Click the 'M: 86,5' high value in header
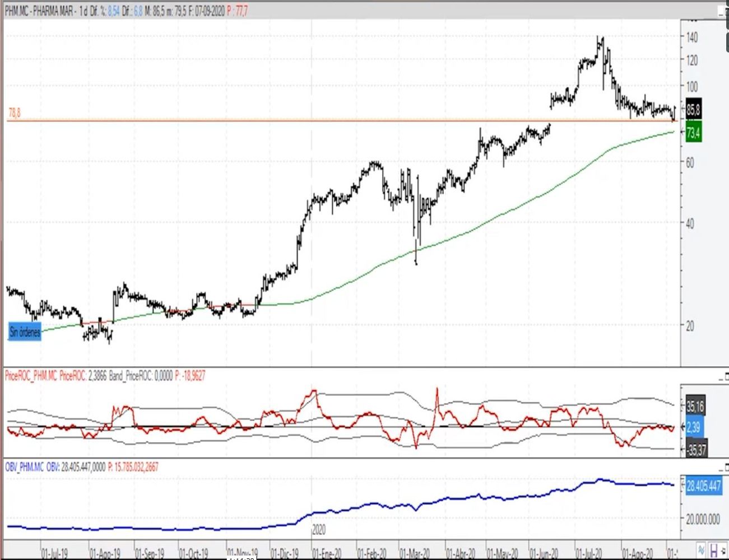The width and height of the screenshot is (729, 560). tap(155, 11)
